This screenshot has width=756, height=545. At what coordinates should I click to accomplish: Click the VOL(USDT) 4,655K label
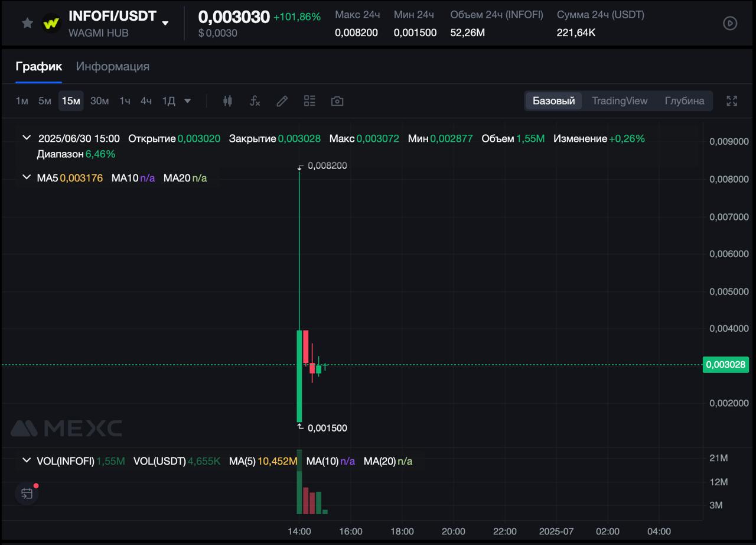point(177,461)
